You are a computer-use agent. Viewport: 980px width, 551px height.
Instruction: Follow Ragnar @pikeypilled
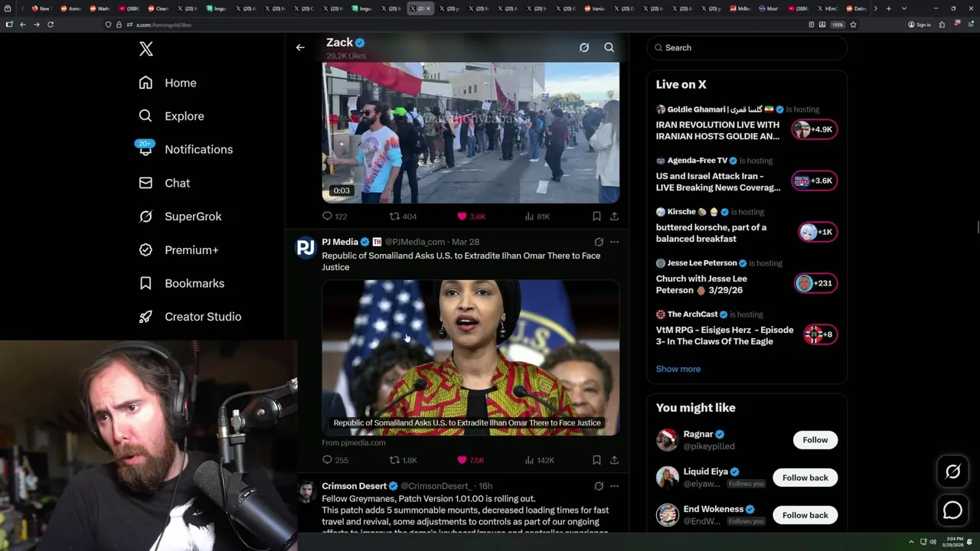coord(815,440)
